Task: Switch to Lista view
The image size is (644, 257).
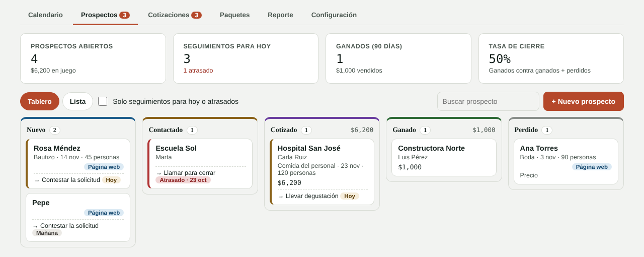Action: coord(77,101)
